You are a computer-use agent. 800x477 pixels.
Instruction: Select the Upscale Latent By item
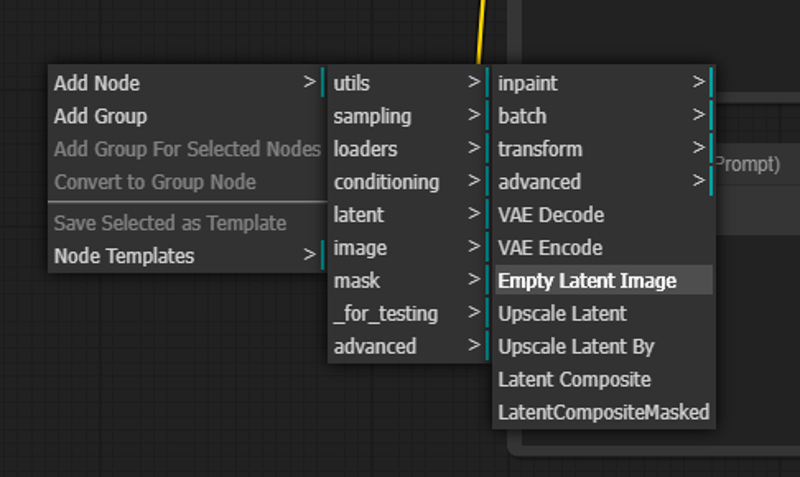[604, 346]
